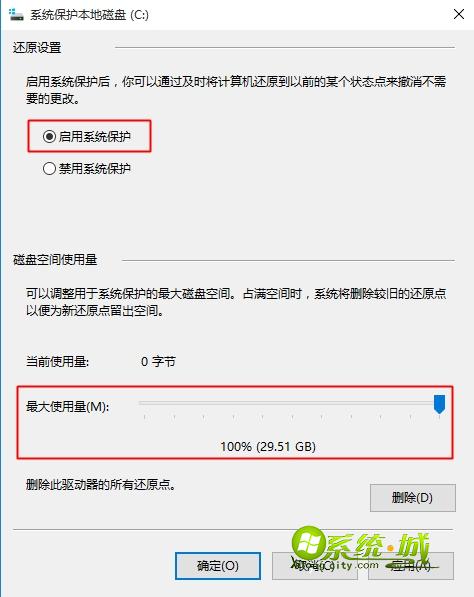Select the 禁用系统保护 radio button
This screenshot has height=597, width=474.
coord(49,168)
